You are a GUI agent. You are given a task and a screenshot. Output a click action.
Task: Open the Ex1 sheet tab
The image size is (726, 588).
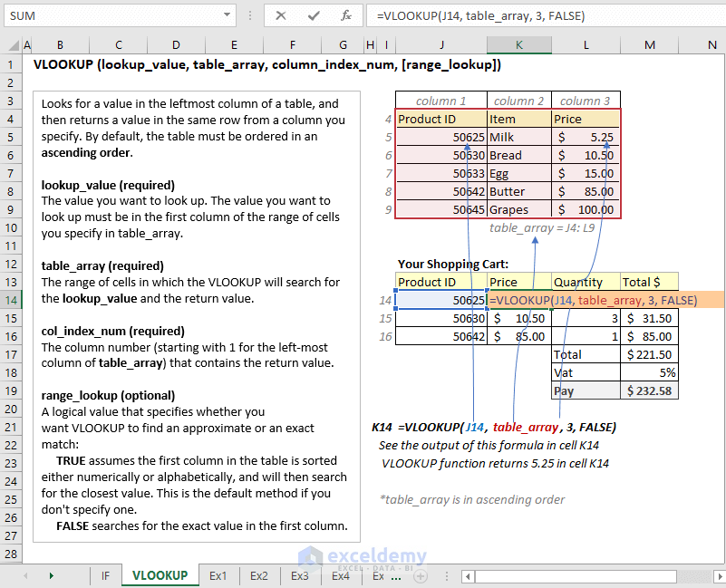tap(218, 575)
